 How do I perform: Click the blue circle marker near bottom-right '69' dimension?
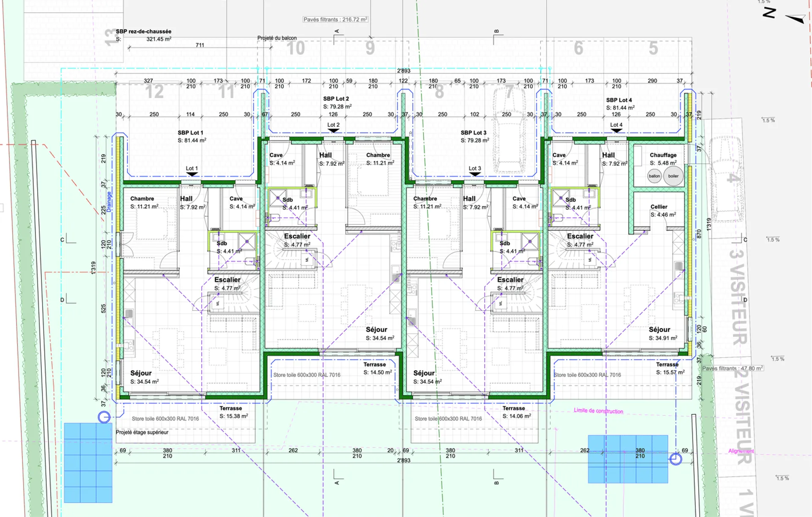coord(676,459)
